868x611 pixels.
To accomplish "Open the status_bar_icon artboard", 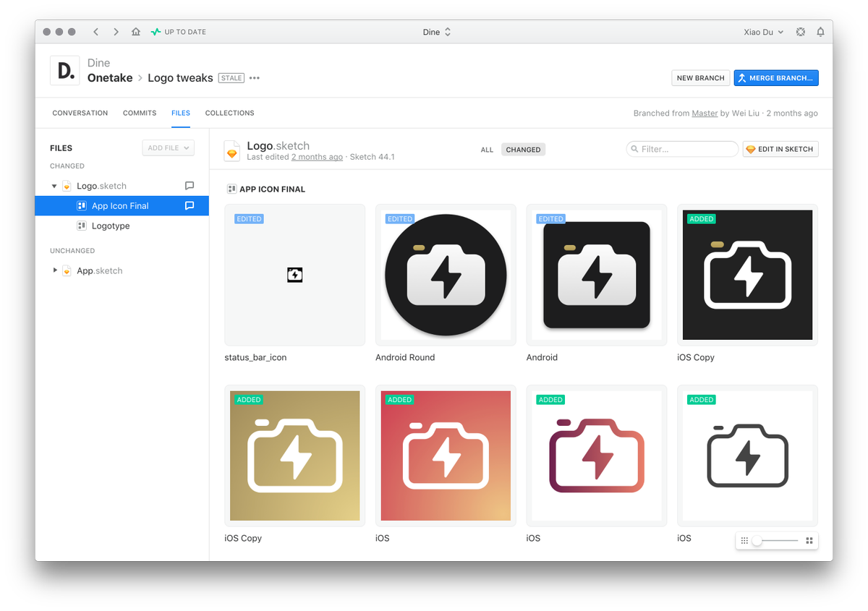I will (294, 275).
